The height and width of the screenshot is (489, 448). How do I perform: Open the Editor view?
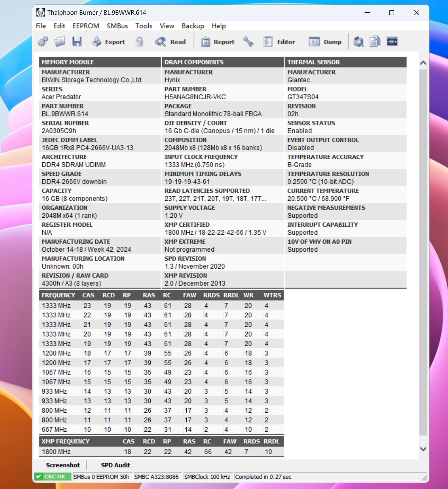point(279,42)
